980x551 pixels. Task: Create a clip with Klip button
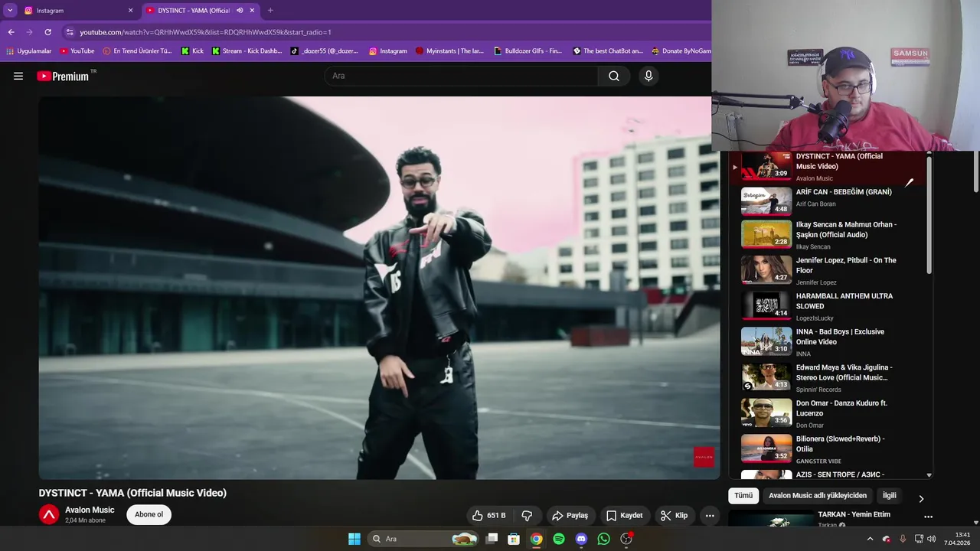(x=674, y=516)
